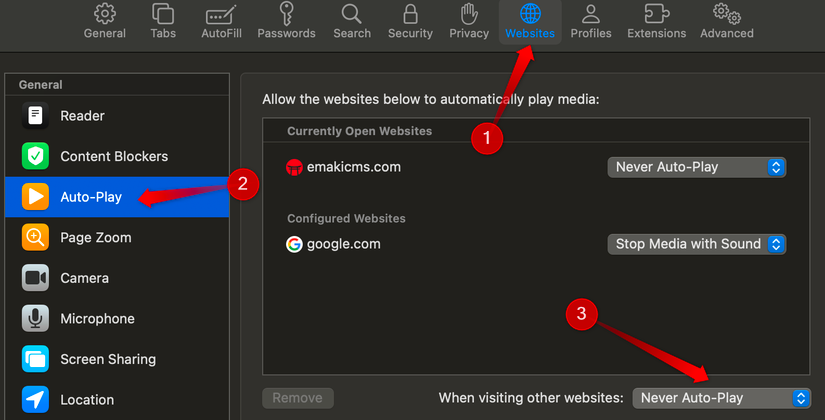Image resolution: width=825 pixels, height=420 pixels.
Task: Open the Extensions puzzle icon
Action: [656, 14]
